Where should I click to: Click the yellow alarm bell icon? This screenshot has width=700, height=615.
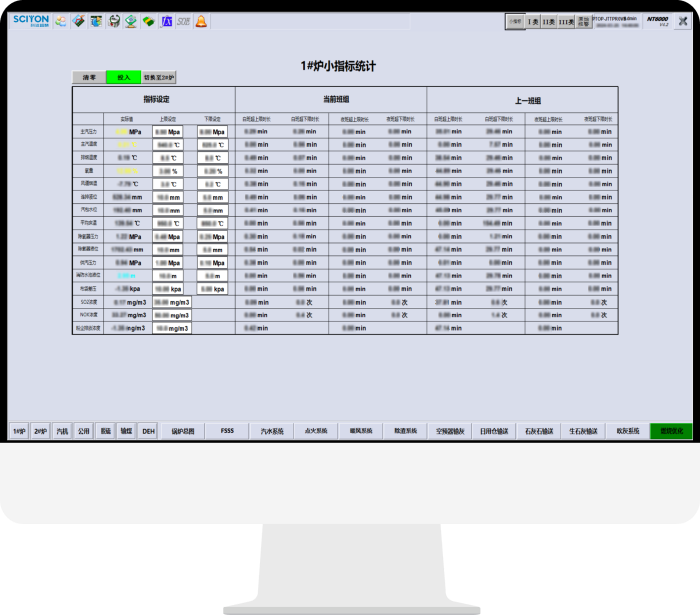coord(201,21)
